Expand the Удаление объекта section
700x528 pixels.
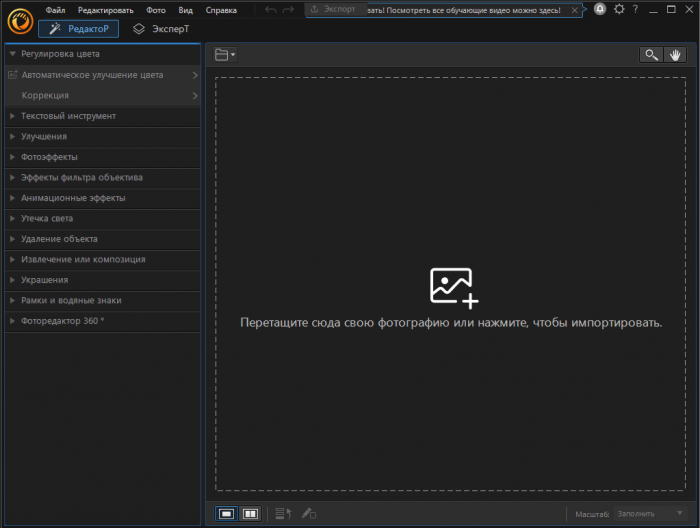59,239
